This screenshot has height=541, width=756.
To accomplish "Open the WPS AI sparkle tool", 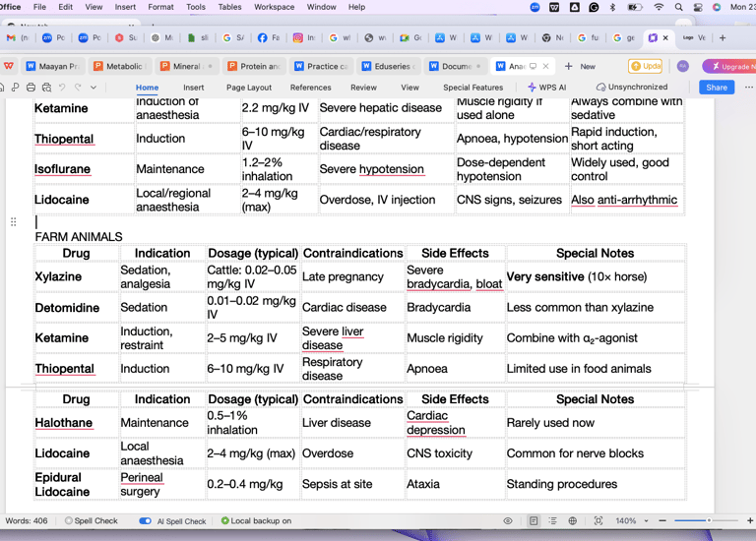I will (546, 88).
